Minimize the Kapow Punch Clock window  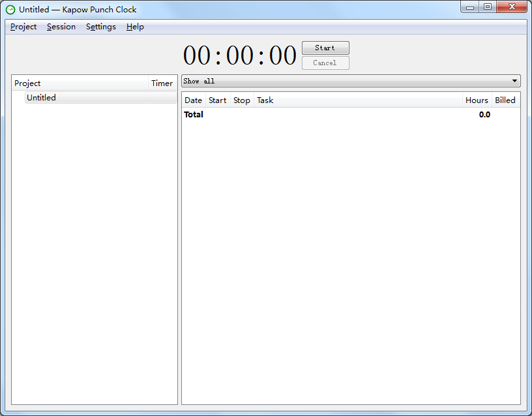pyautogui.click(x=470, y=7)
